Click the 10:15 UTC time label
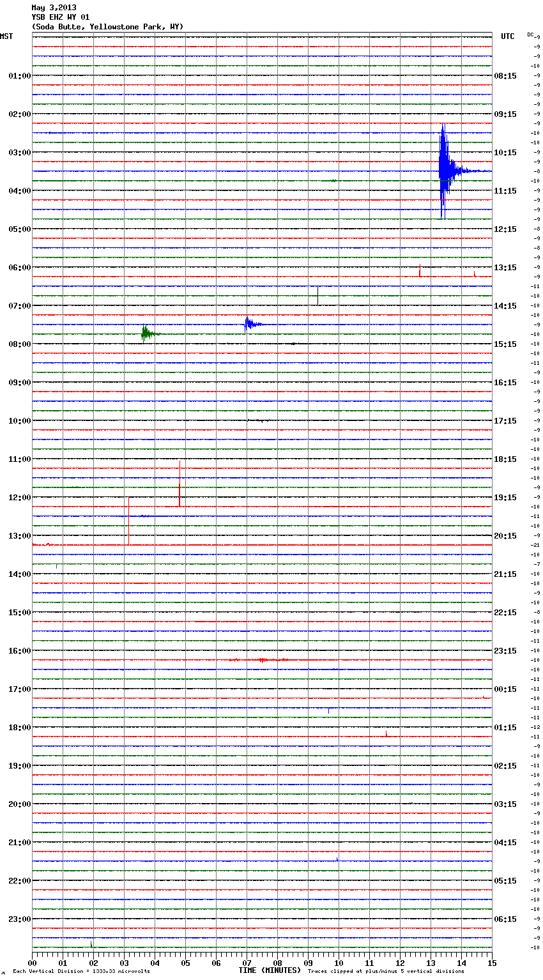This screenshot has width=543, height=980. [x=505, y=152]
